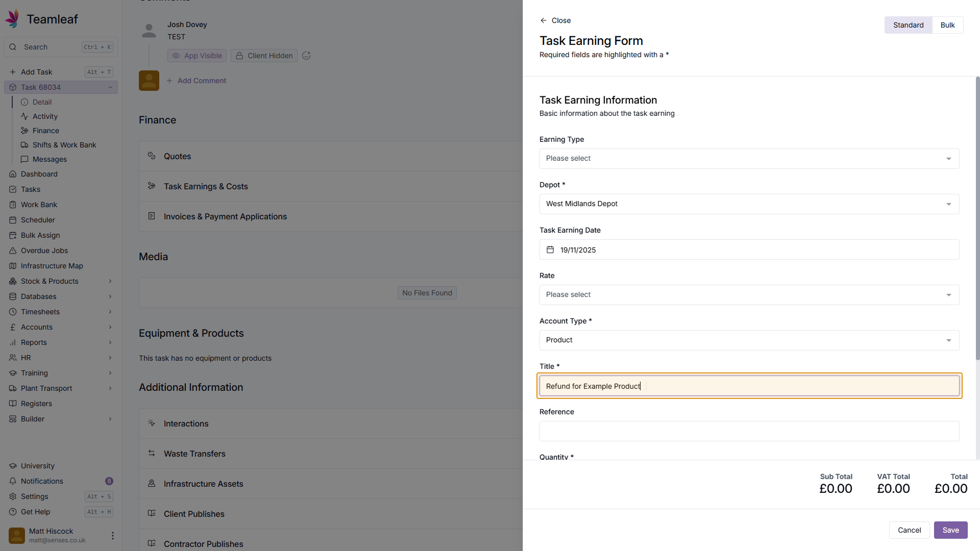
Task: Open the Rate dropdown
Action: (749, 295)
